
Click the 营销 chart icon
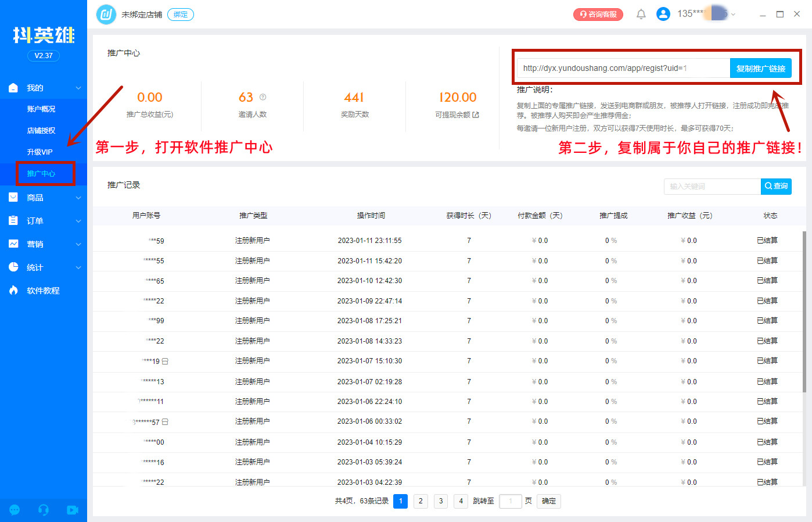point(13,244)
